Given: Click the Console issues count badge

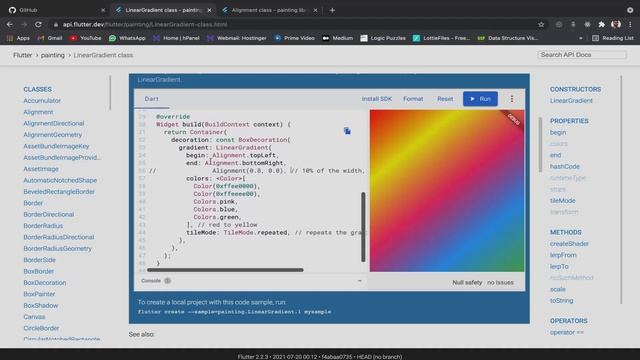Looking at the screenshot, I should pos(167,281).
